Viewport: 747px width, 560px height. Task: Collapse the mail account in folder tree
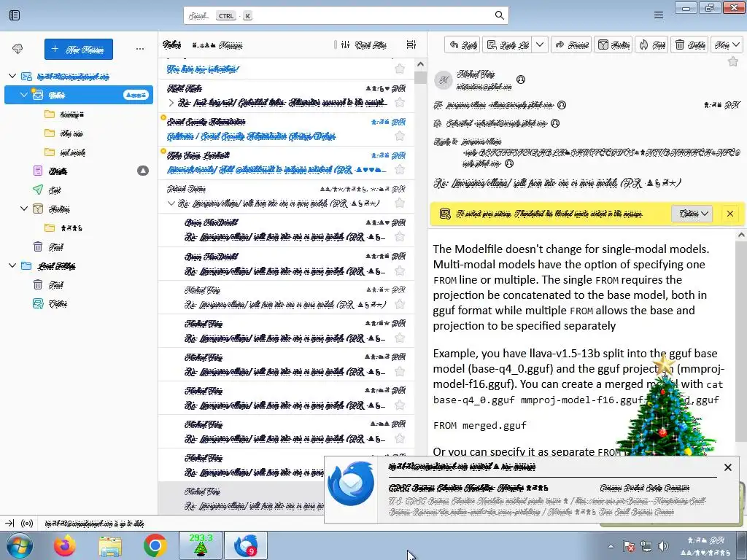[12, 76]
